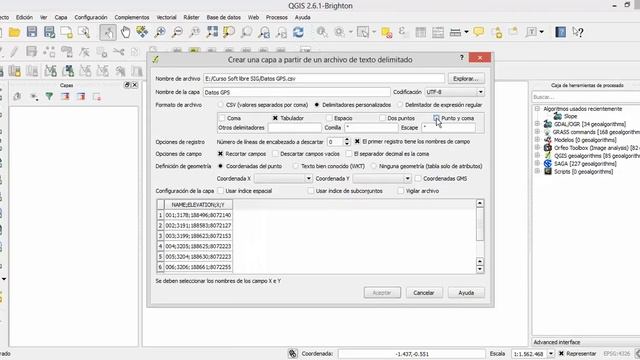Click the Touch zoom and pan icon
The height and width of the screenshot is (360, 640).
pos(108,32)
